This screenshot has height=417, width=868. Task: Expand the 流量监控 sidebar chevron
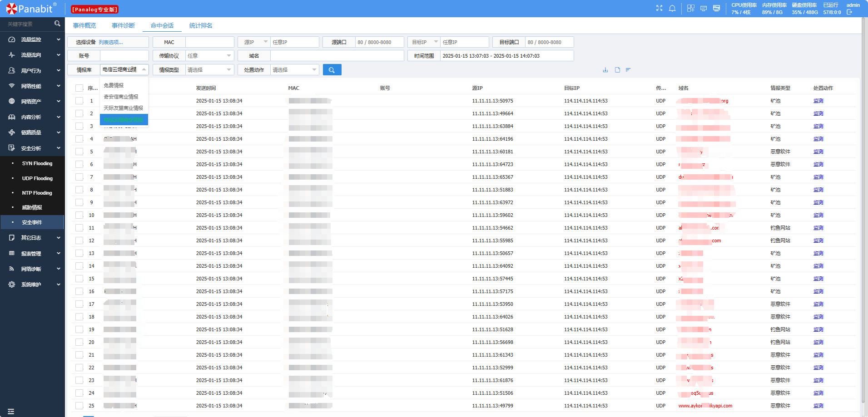coord(59,39)
